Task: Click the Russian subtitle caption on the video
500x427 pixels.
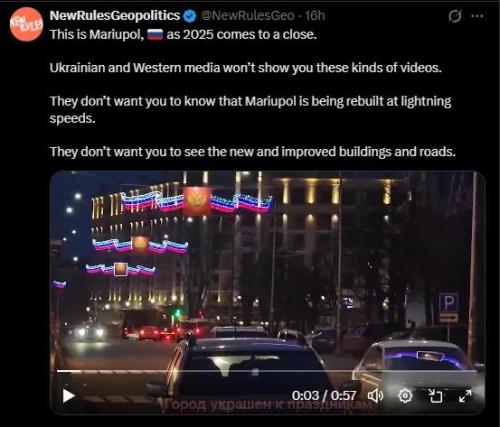Action: pos(267,405)
